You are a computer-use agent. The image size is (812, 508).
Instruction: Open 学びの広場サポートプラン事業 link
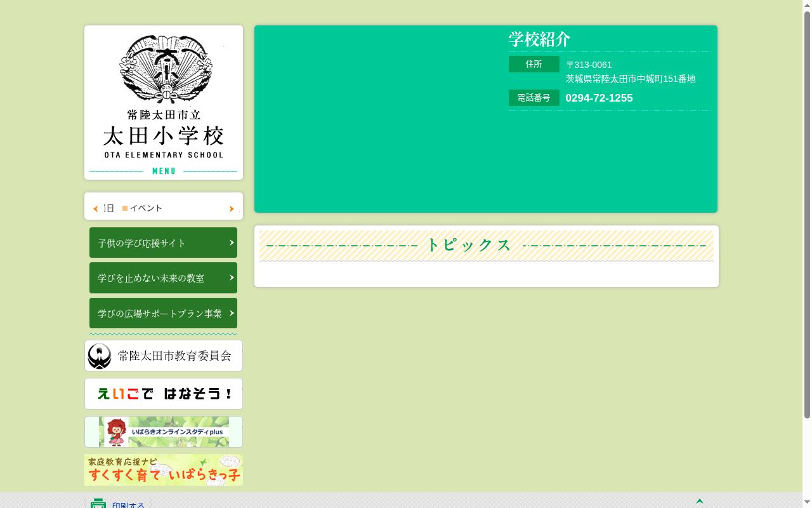(163, 313)
